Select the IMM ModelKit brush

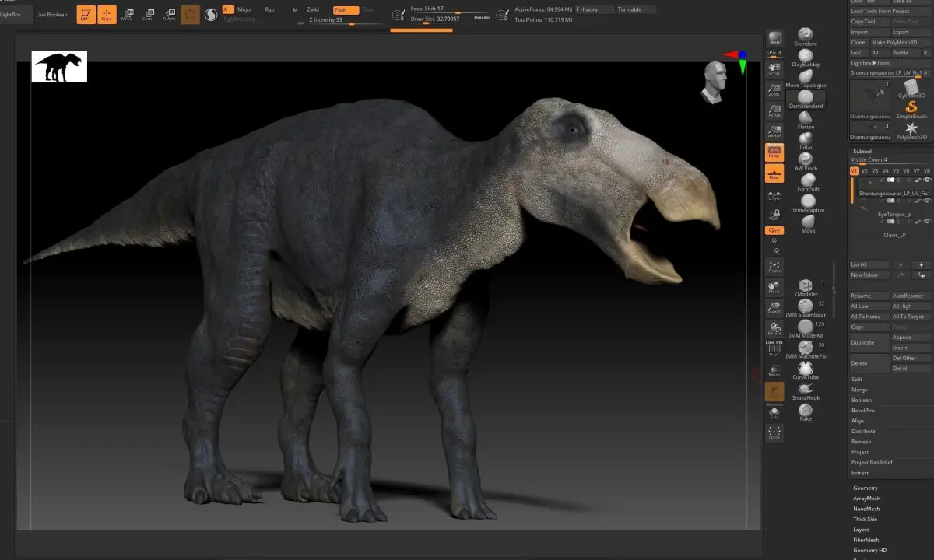(806, 330)
